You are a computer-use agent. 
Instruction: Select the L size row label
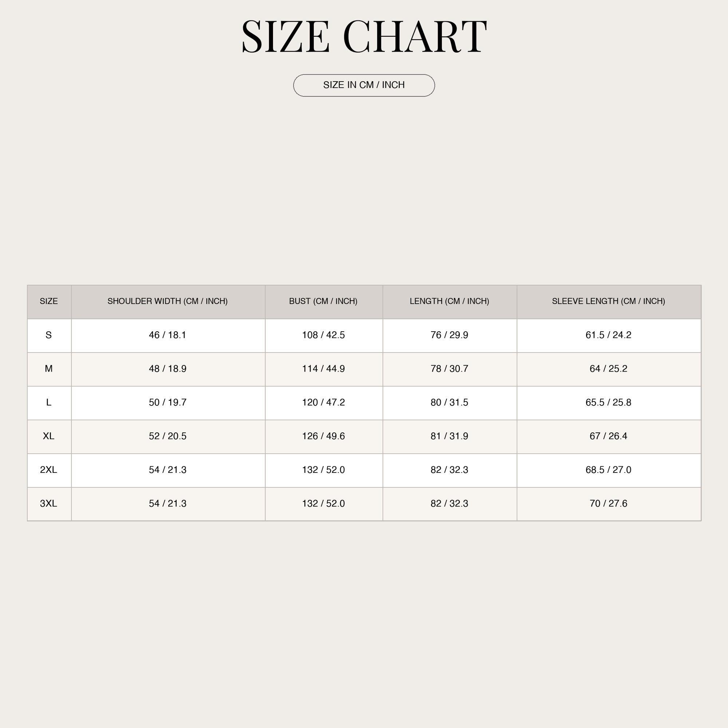coord(49,403)
